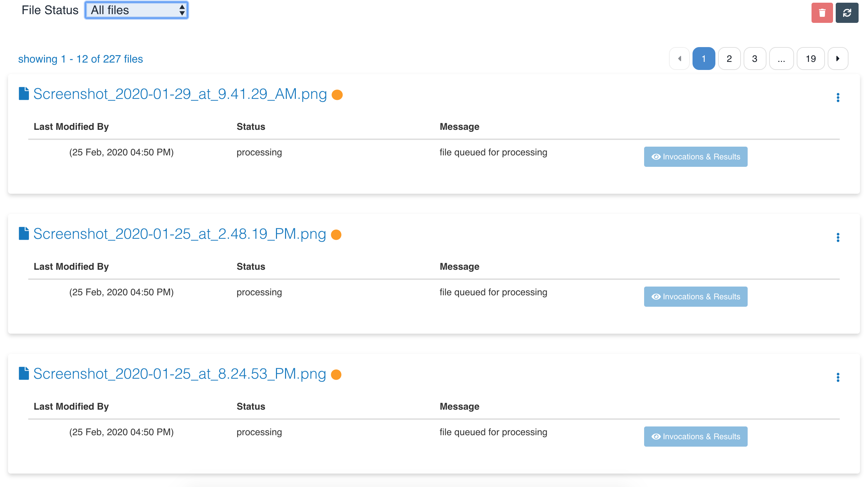Click the red trash delete button
868x487 pixels.
click(x=822, y=13)
